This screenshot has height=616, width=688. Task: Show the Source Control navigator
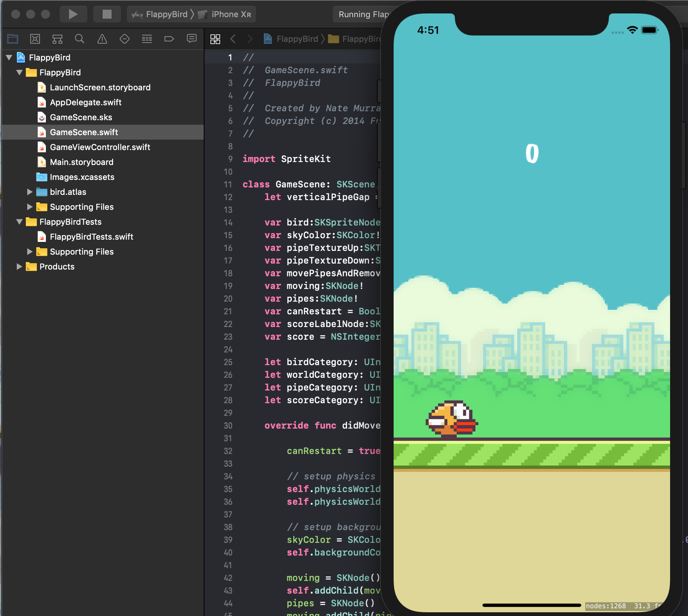tap(35, 39)
